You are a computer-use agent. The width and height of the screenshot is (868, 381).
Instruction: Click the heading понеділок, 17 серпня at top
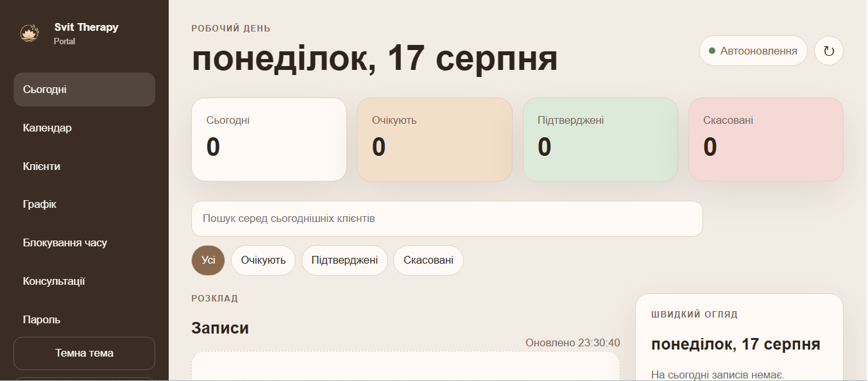(x=375, y=59)
